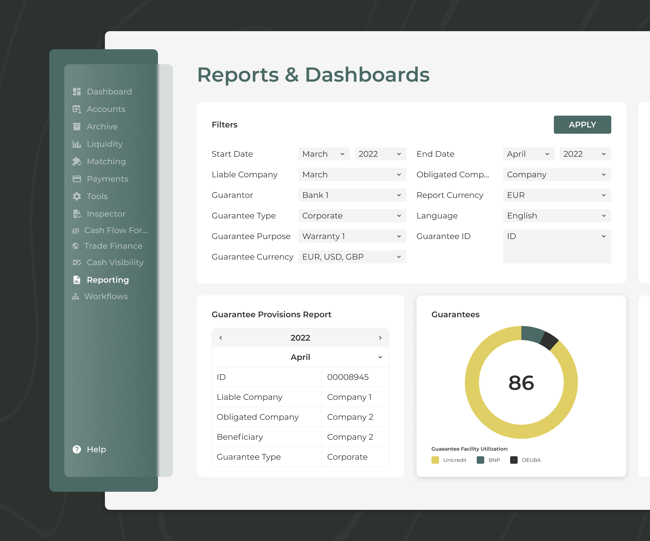Click the Reports & Dashboards heading
650x541 pixels.
[x=313, y=75]
